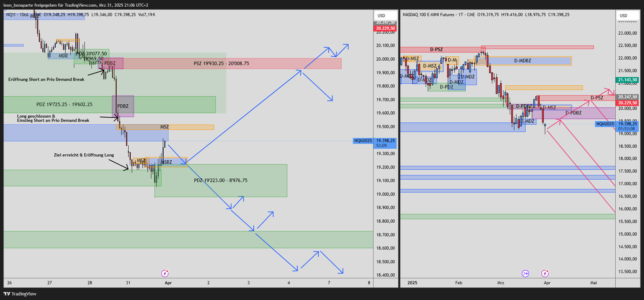Select the NQM2025 price label on the hourly chart

363,141
